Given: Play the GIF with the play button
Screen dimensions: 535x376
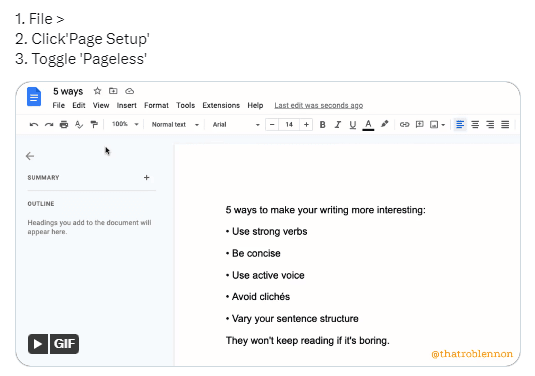Looking at the screenshot, I should [38, 344].
